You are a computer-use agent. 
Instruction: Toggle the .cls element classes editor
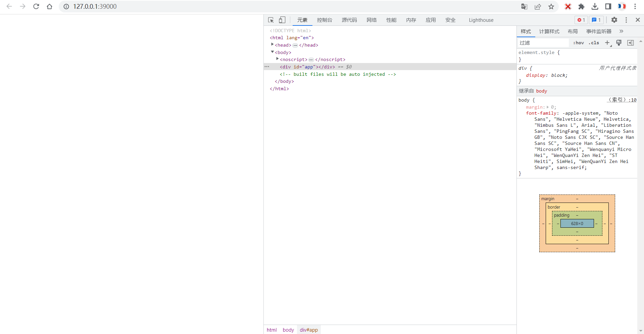tap(594, 43)
